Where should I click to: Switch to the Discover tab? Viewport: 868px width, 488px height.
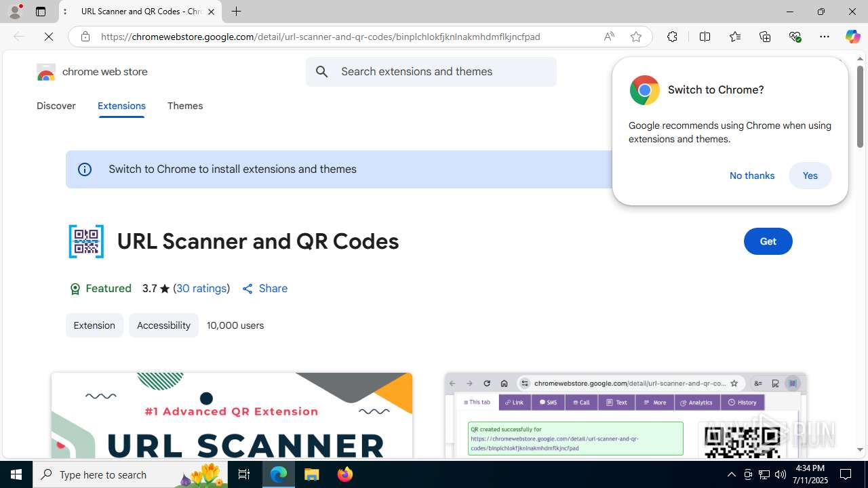[56, 106]
